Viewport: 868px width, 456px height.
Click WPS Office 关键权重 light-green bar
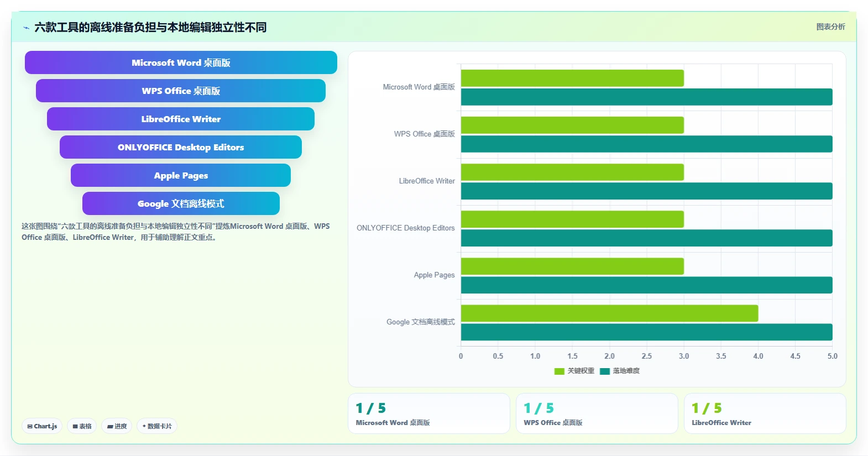[572, 125]
